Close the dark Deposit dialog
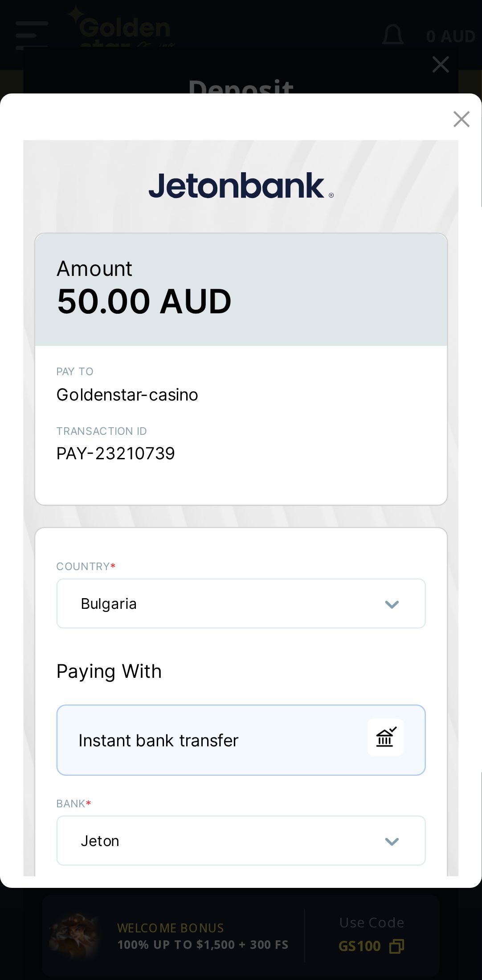 tap(441, 65)
